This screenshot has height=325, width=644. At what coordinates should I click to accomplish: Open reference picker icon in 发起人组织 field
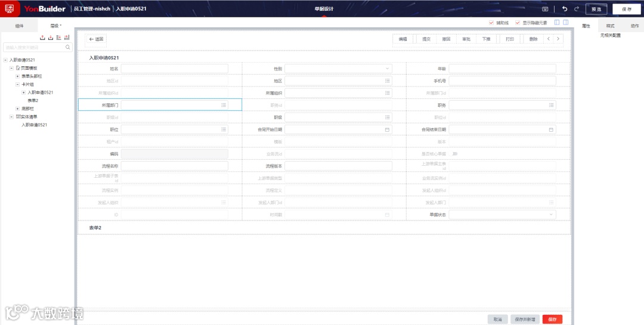tap(224, 203)
